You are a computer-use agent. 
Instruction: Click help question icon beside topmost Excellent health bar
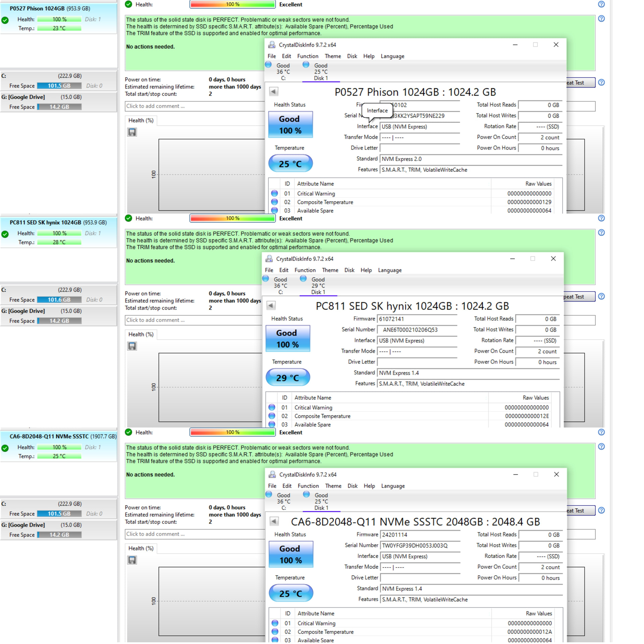tap(601, 4)
